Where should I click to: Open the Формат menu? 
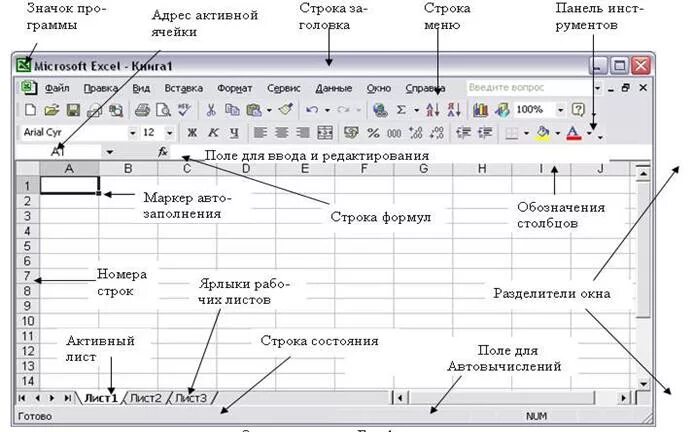235,89
